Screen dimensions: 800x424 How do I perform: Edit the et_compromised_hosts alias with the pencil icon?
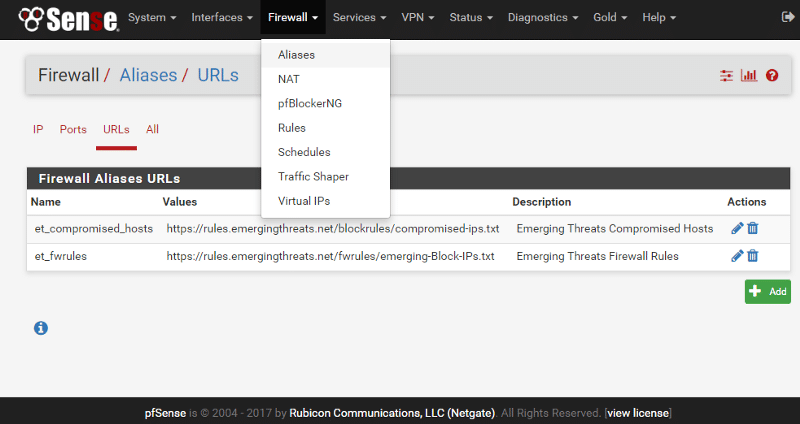coord(737,228)
